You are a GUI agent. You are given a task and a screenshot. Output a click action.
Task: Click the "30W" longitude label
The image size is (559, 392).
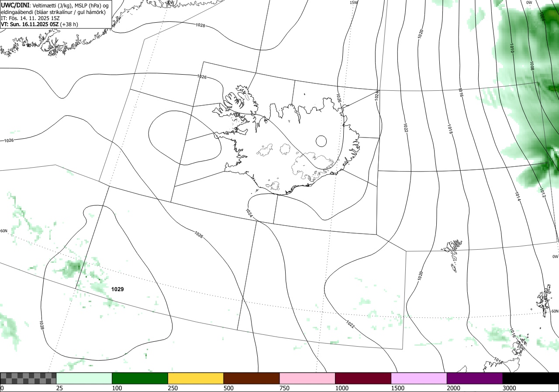[x=170, y=3]
